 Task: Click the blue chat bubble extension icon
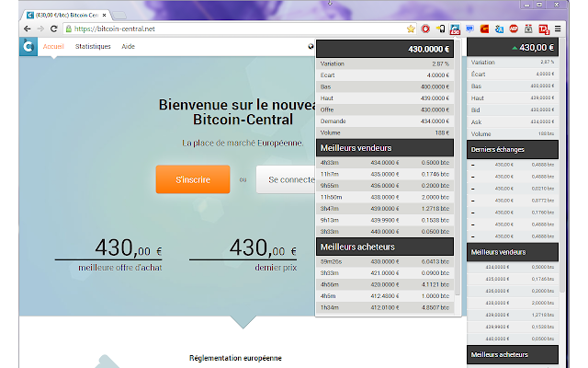tap(469, 29)
